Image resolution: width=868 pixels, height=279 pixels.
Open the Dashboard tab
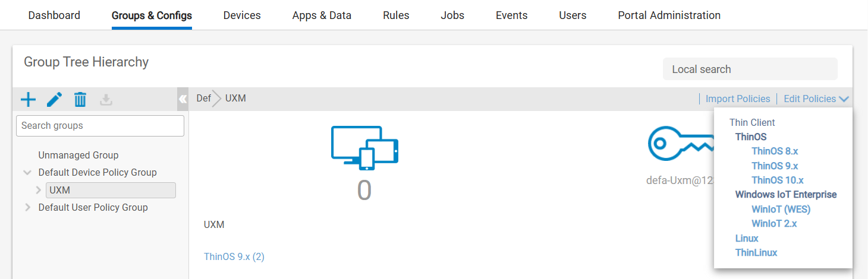point(54,15)
